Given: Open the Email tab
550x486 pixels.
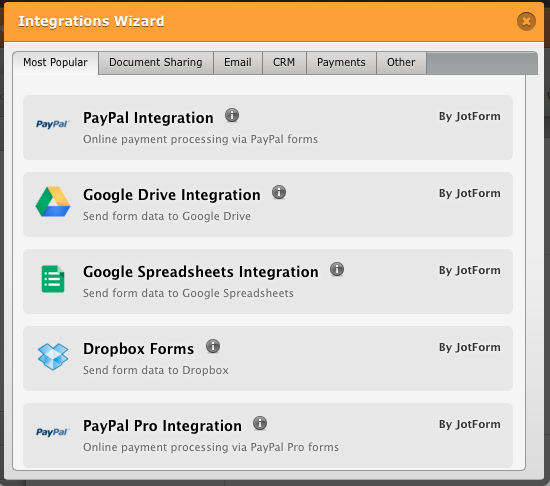Looking at the screenshot, I should pos(238,63).
